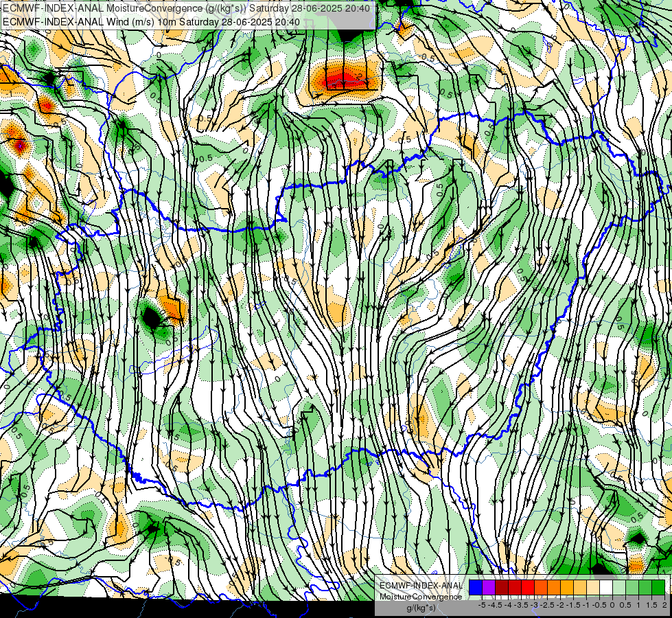Click the blue legend swatch left of -5

(475, 587)
